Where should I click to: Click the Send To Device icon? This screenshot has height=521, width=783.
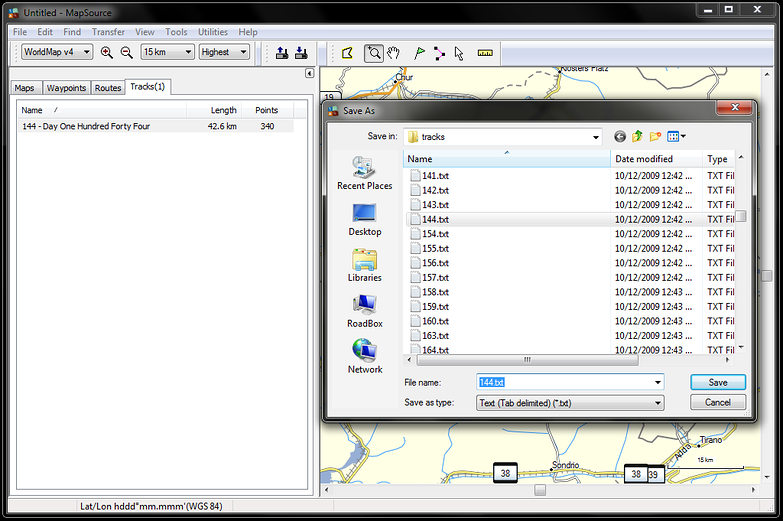282,53
